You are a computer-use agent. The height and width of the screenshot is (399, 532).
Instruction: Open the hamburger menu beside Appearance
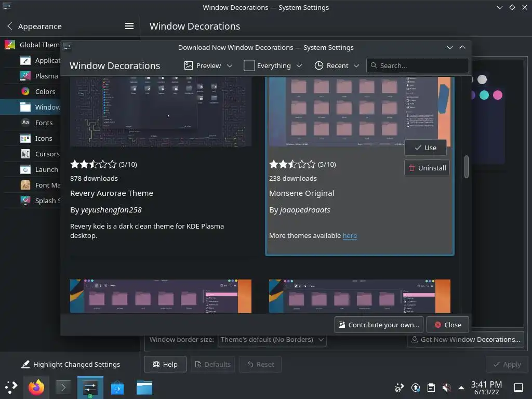[129, 26]
